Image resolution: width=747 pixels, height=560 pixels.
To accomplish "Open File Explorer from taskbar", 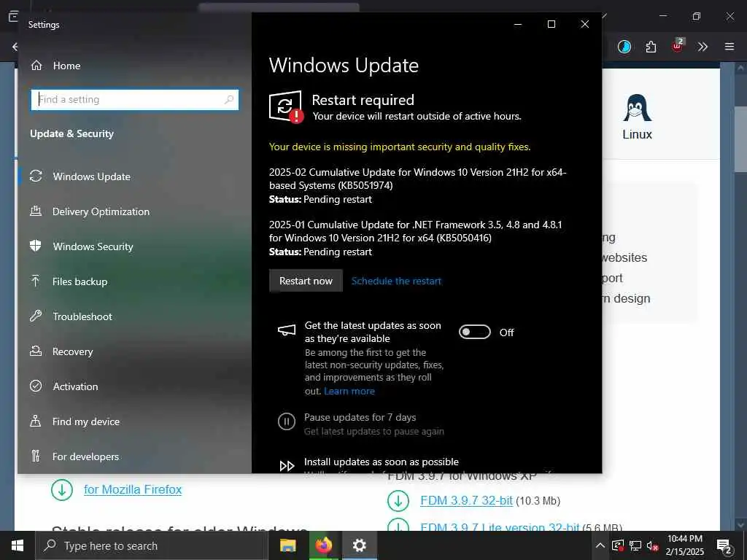I will pos(287,545).
